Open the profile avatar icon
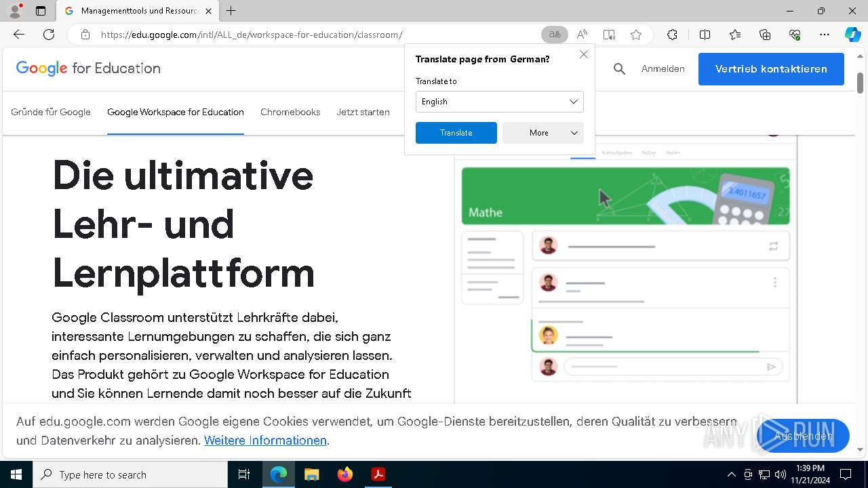 (14, 11)
